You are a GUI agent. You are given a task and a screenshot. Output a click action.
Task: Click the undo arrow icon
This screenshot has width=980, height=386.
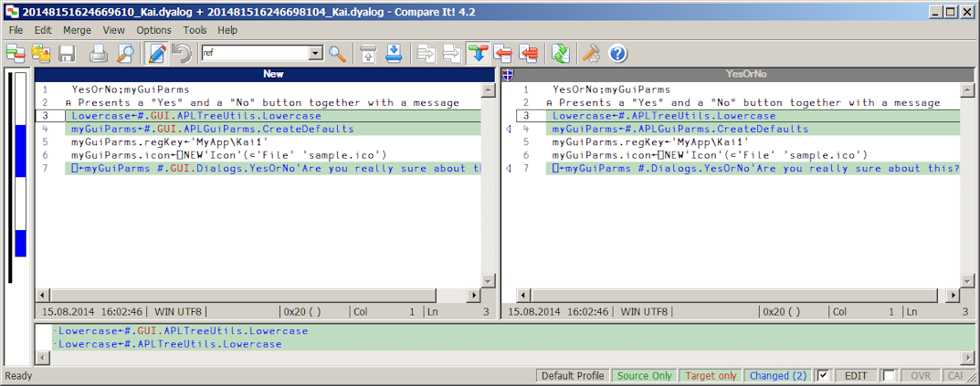click(181, 54)
